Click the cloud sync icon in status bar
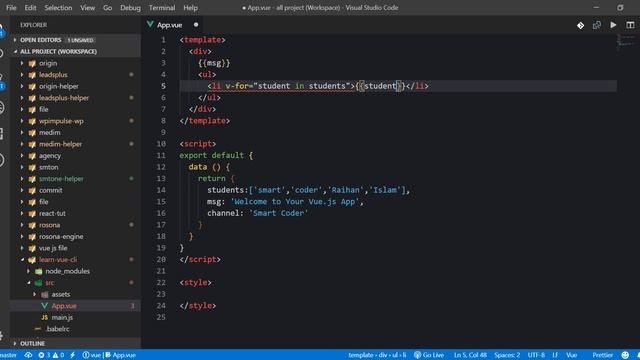The height and width of the screenshot is (360, 640). click(x=28, y=355)
